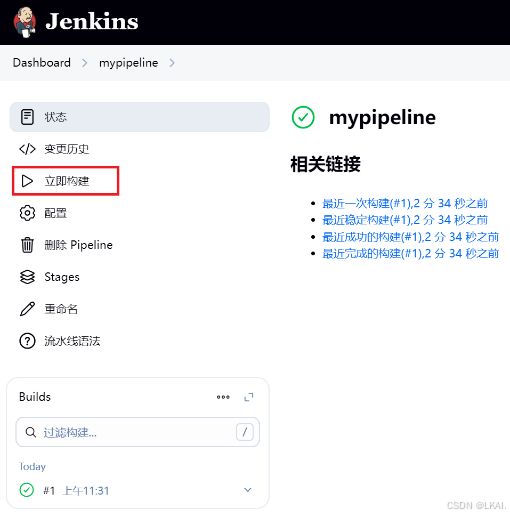Click the Builds panel title
Screen dimensions: 510x517
(35, 397)
